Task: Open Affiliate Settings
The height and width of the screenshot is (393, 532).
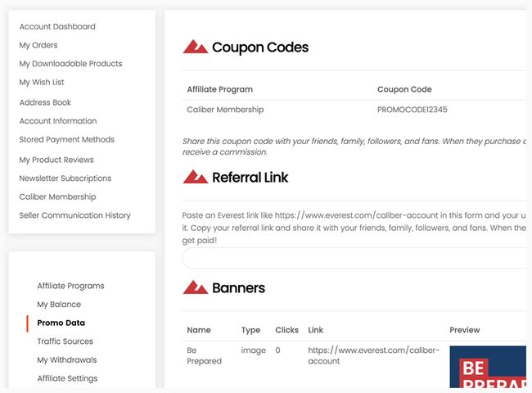Action: (x=67, y=378)
